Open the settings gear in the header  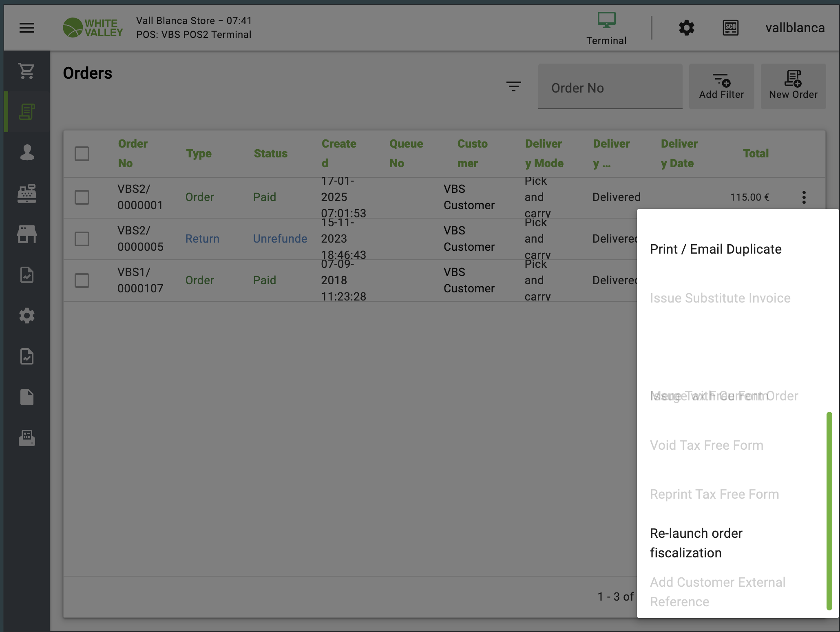(686, 28)
